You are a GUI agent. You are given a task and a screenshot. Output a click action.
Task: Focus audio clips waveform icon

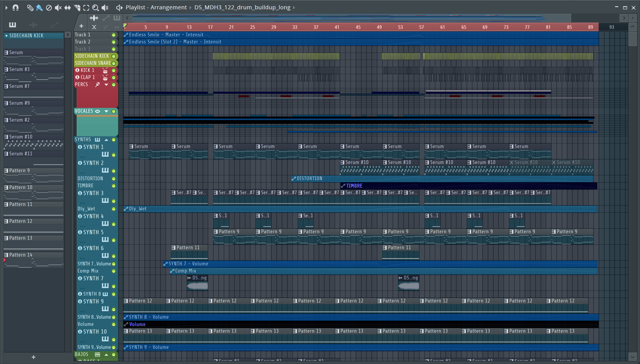94,18
